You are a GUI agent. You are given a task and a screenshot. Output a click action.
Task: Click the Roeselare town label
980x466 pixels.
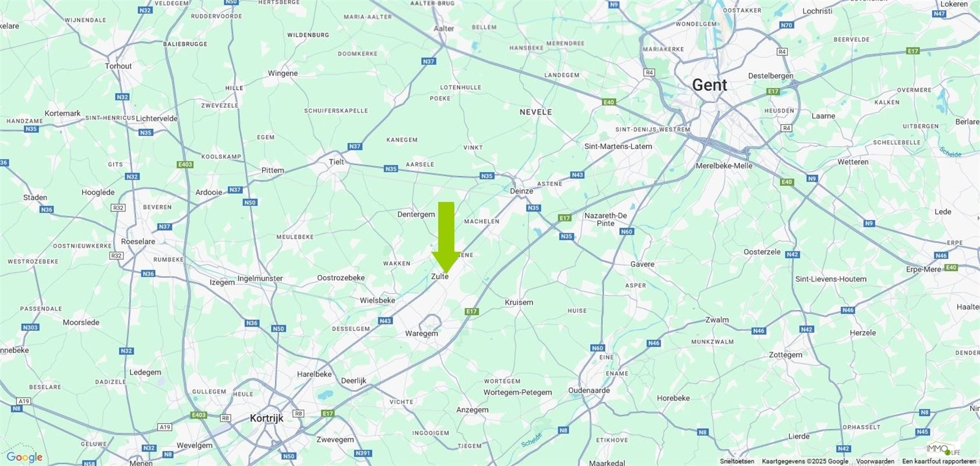coord(138,242)
